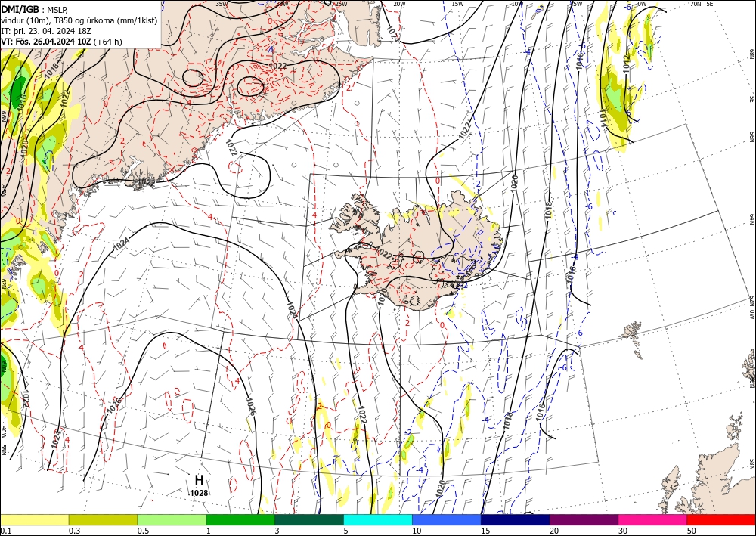Click the 'VT: Fös. 26.04.2024 10Z (+64 h)' line
The height and width of the screenshot is (536, 756).
[62, 42]
